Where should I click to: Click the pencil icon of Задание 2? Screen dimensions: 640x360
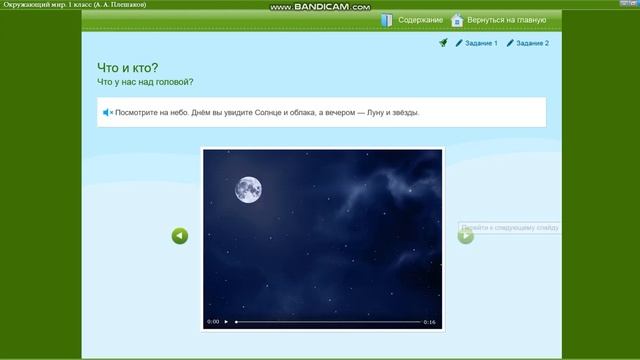[510, 43]
